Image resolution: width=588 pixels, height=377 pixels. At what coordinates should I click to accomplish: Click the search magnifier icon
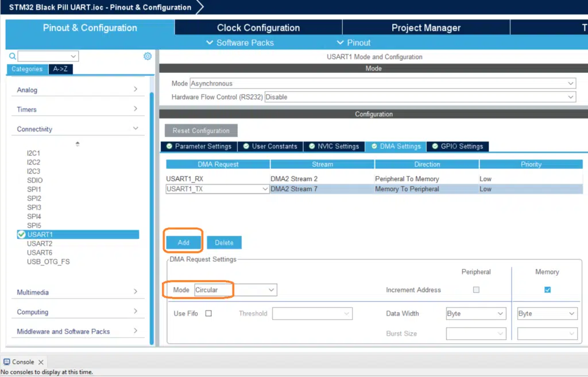tap(13, 56)
